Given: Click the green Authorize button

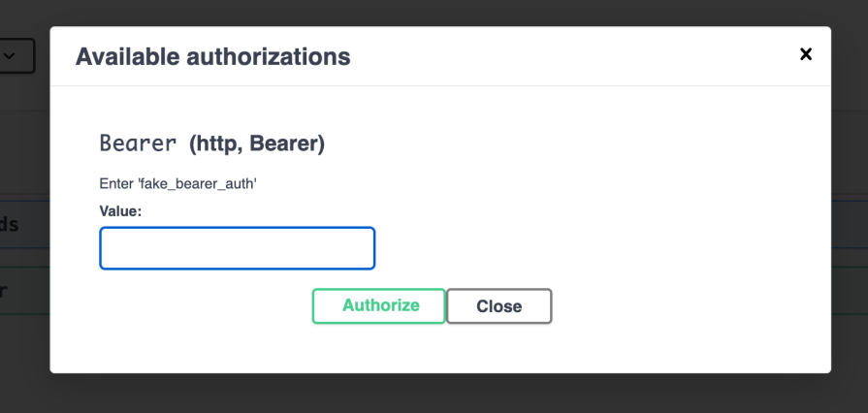Looking at the screenshot, I should pyautogui.click(x=379, y=305).
